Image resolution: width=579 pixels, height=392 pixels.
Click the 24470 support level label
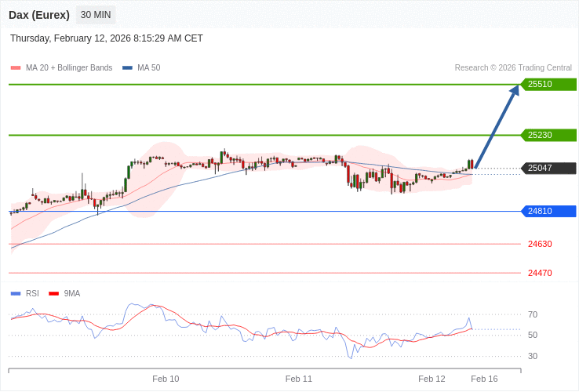click(x=540, y=273)
